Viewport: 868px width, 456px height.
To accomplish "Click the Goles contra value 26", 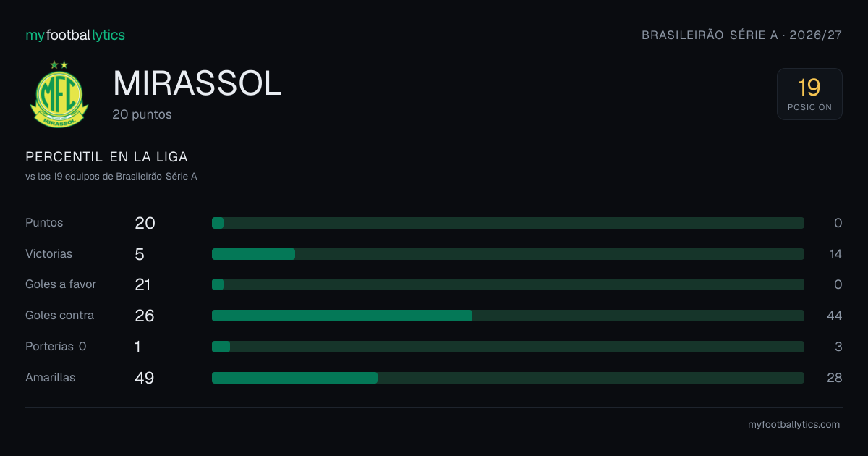I will tap(145, 316).
